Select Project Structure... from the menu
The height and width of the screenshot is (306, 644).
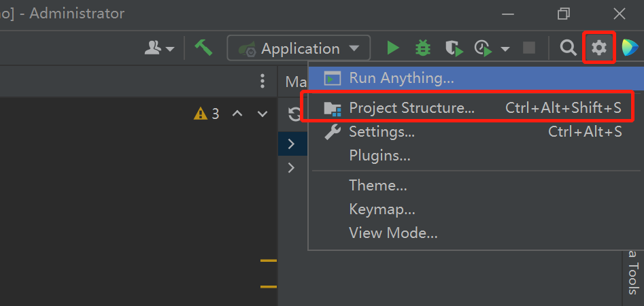pyautogui.click(x=411, y=107)
